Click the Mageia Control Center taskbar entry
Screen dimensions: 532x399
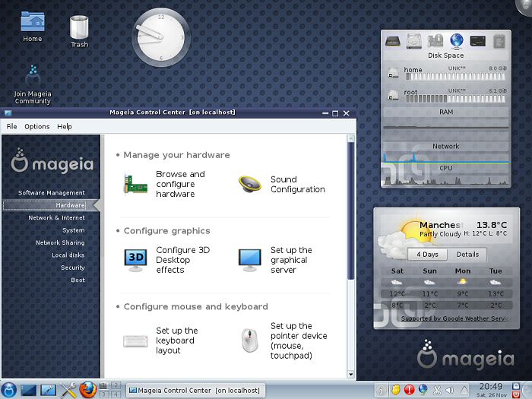195,391
